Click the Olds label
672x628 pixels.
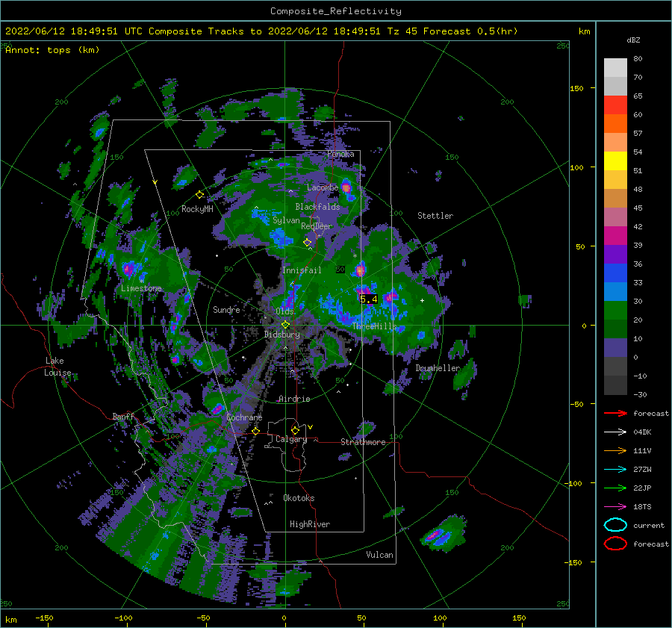pos(284,311)
